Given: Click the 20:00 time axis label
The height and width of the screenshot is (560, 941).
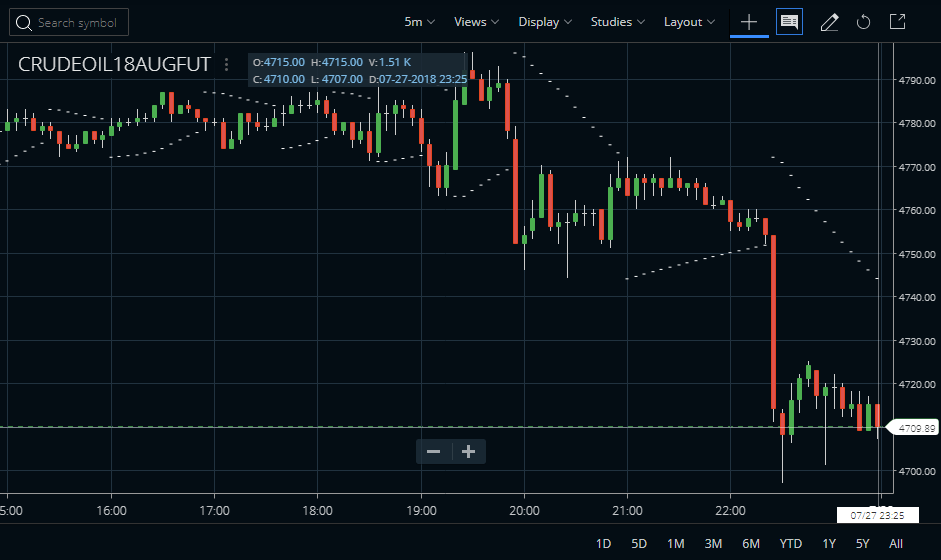Looking at the screenshot, I should 524,511.
